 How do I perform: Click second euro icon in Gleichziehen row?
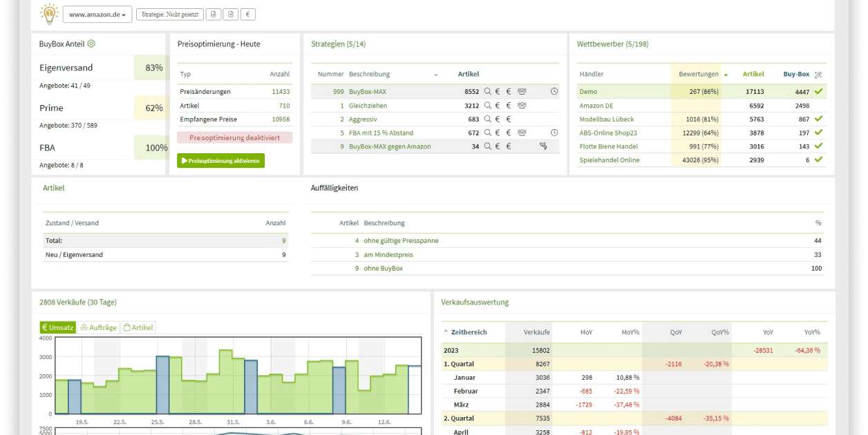point(509,105)
